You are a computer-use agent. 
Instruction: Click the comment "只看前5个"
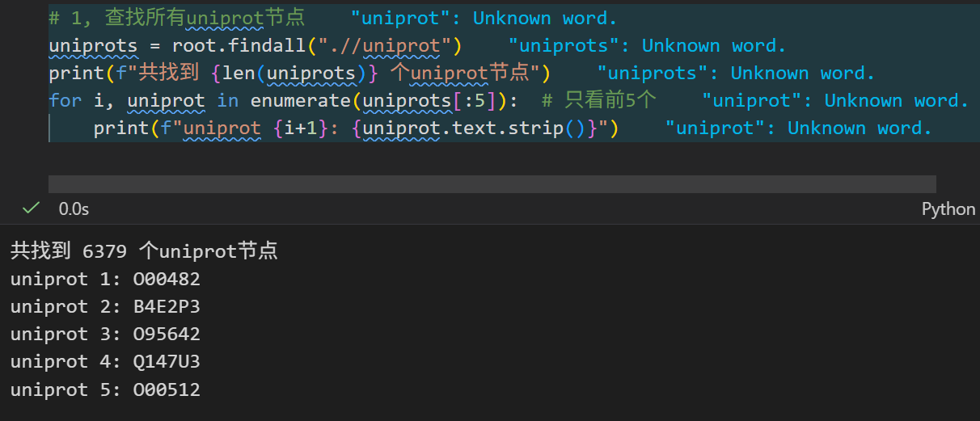pos(610,100)
